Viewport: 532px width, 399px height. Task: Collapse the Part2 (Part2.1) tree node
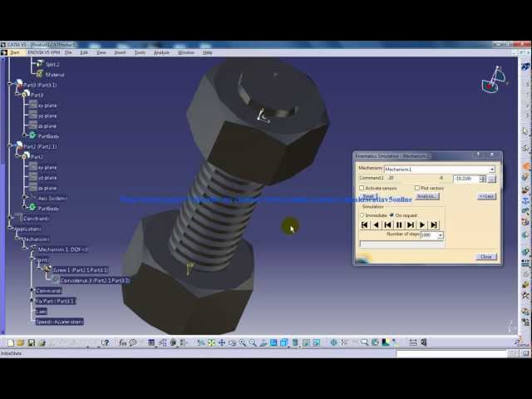(10, 145)
